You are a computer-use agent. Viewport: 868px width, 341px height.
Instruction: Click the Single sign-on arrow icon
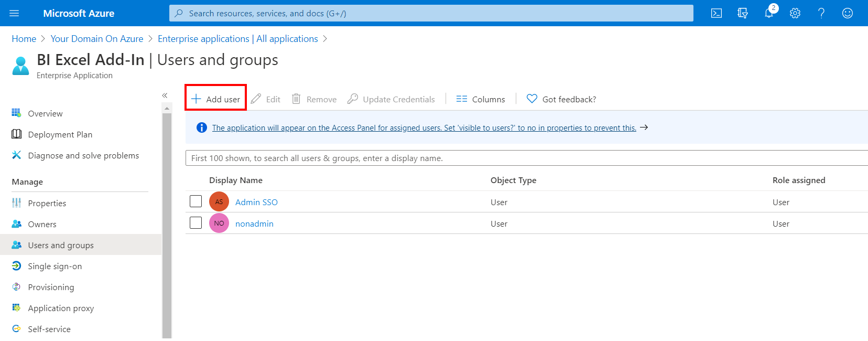[x=17, y=265]
